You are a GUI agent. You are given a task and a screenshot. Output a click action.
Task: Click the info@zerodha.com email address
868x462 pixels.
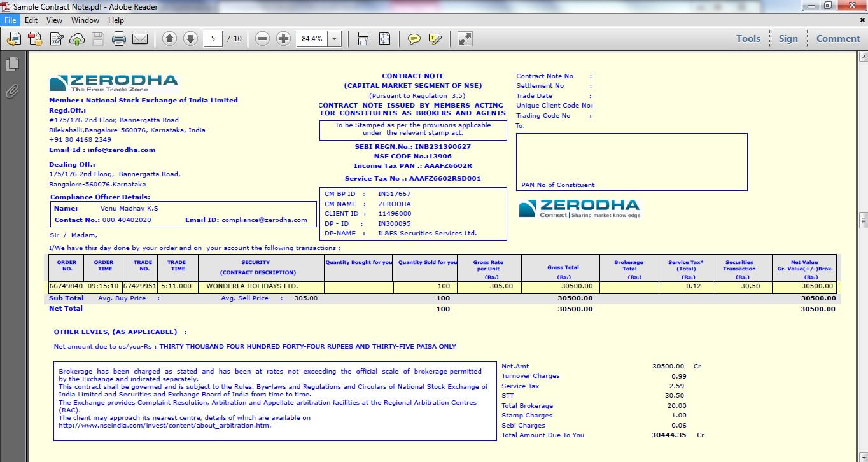(122, 150)
